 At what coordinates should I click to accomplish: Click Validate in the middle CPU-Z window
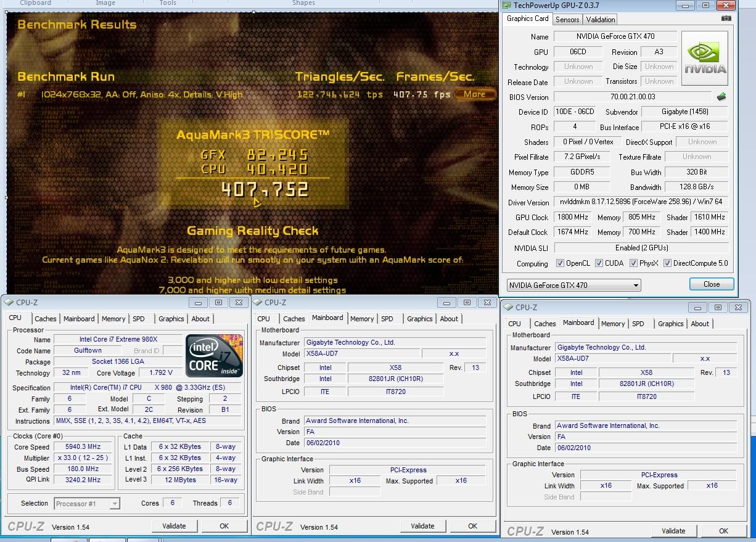[422, 526]
